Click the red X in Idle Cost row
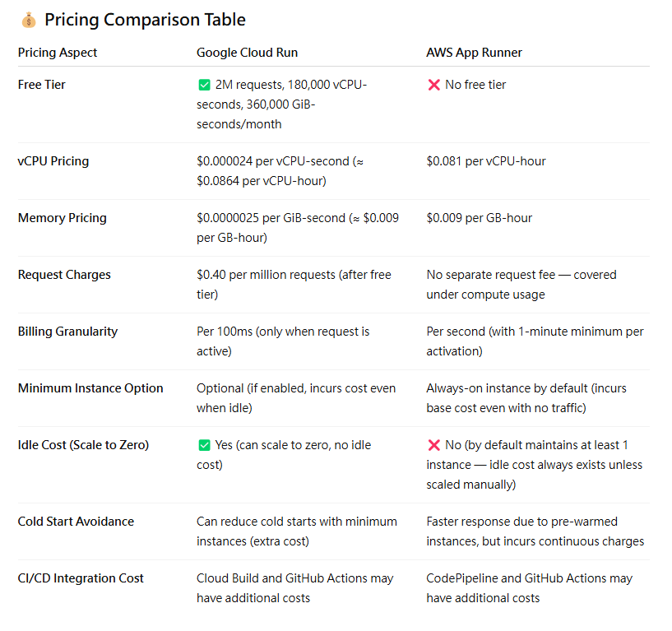The height and width of the screenshot is (631, 672). (x=433, y=445)
